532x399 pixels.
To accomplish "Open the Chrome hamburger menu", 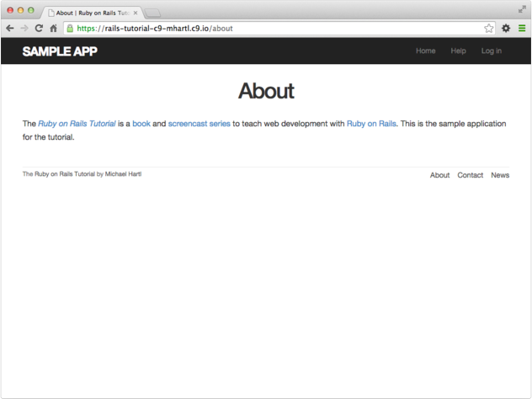I will click(x=522, y=28).
